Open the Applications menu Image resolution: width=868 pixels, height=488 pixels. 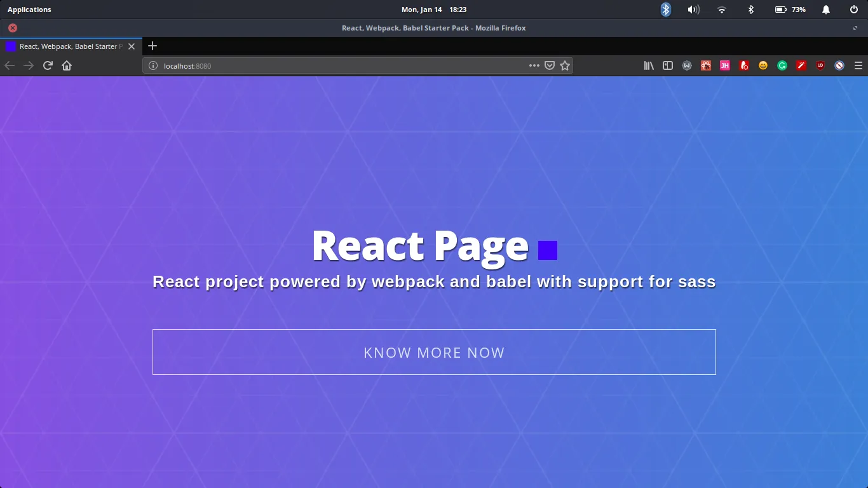click(29, 10)
